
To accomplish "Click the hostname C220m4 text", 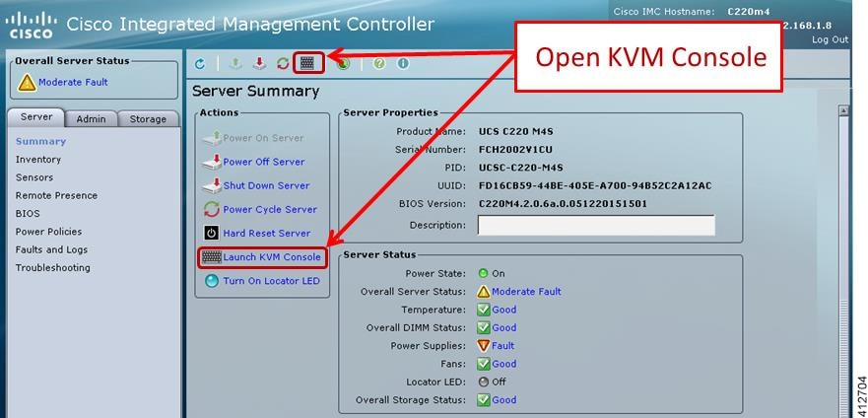I will 749,11.
